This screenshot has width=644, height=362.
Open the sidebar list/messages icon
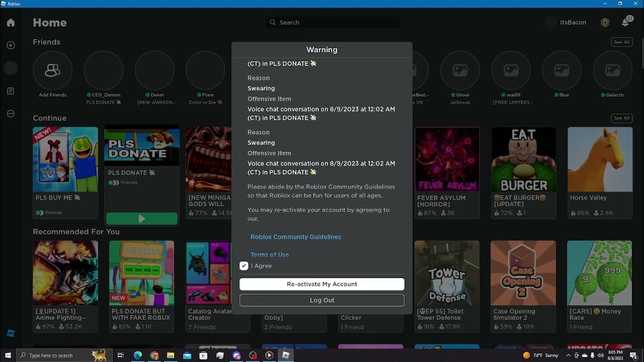11,91
